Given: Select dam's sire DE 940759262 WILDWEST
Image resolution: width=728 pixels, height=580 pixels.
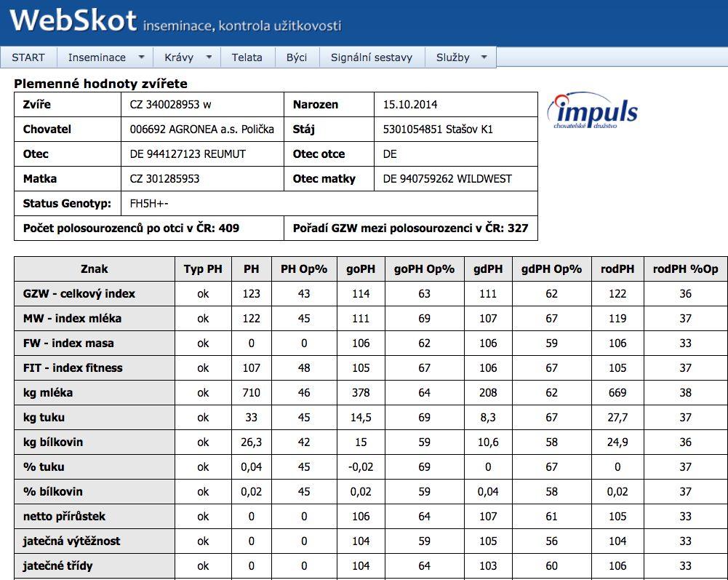Looking at the screenshot, I should point(447,178).
